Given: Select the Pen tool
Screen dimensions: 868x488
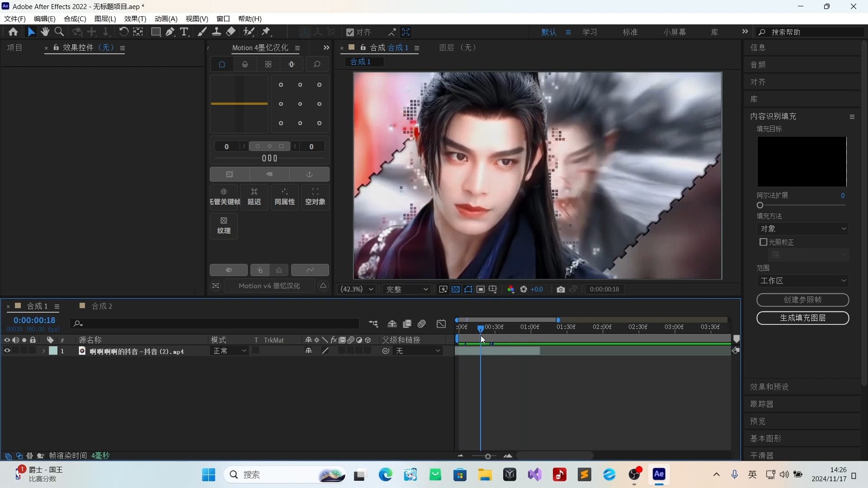Looking at the screenshot, I should (x=170, y=32).
